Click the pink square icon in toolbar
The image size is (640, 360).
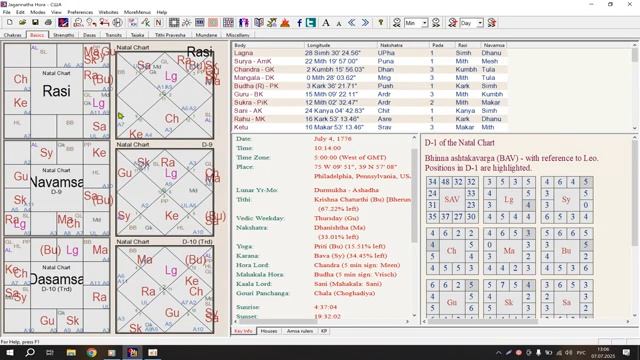click(x=213, y=23)
